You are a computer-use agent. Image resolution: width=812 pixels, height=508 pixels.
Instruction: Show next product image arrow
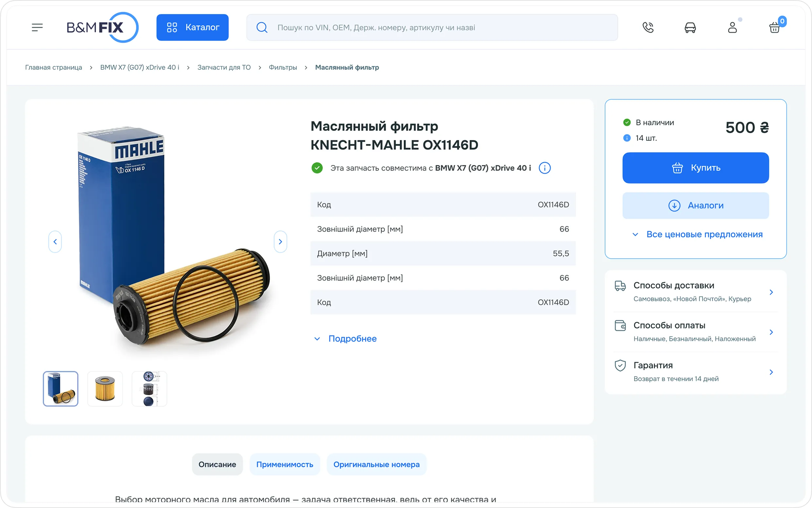[280, 242]
